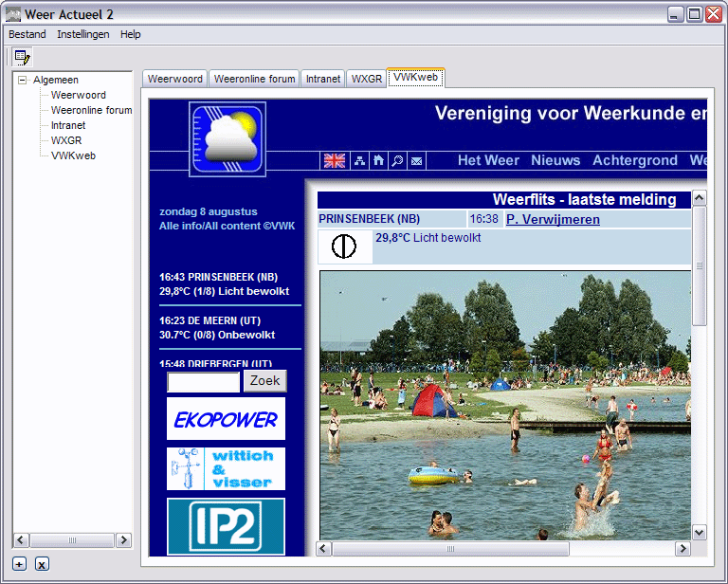Open the Het Weer navigation link
This screenshot has width=728, height=584.
(x=488, y=160)
